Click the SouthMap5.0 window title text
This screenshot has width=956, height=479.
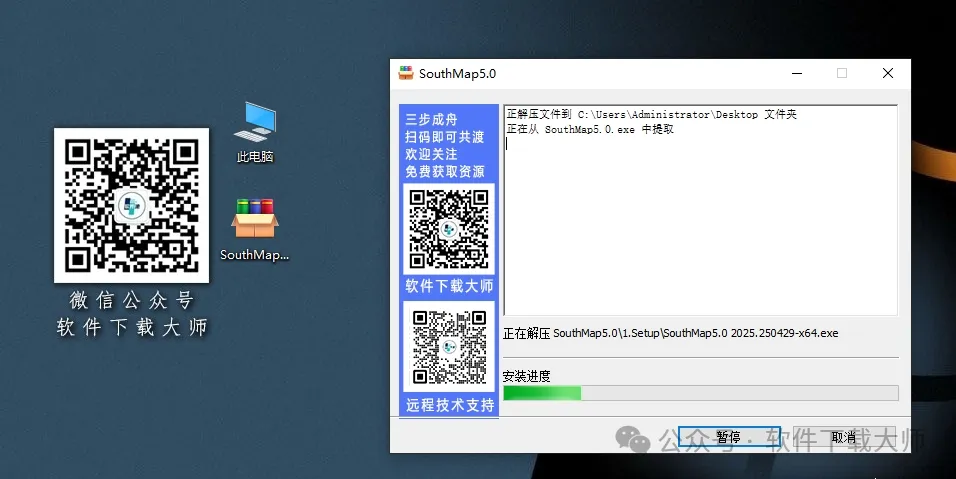[457, 74]
